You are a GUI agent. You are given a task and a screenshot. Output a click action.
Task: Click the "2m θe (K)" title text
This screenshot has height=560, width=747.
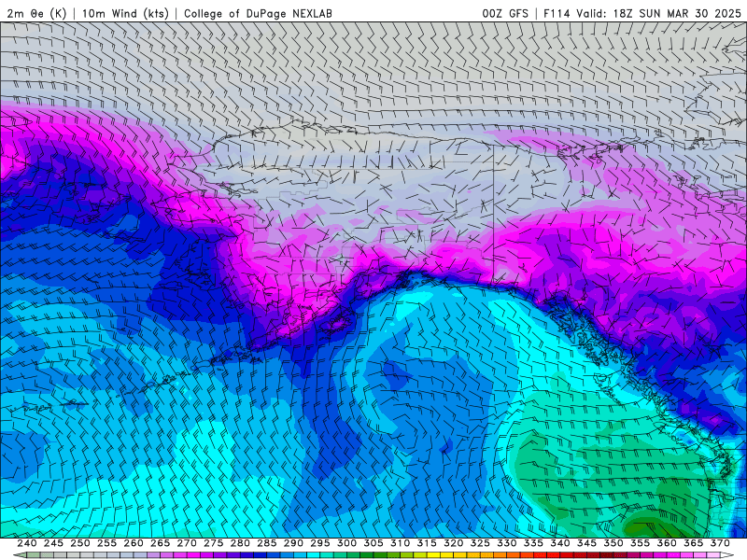pos(36,13)
